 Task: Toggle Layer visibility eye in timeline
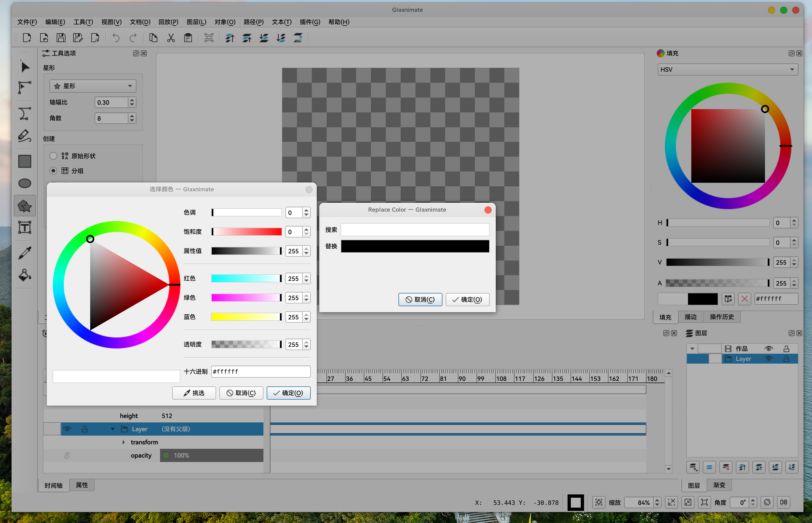click(x=67, y=429)
